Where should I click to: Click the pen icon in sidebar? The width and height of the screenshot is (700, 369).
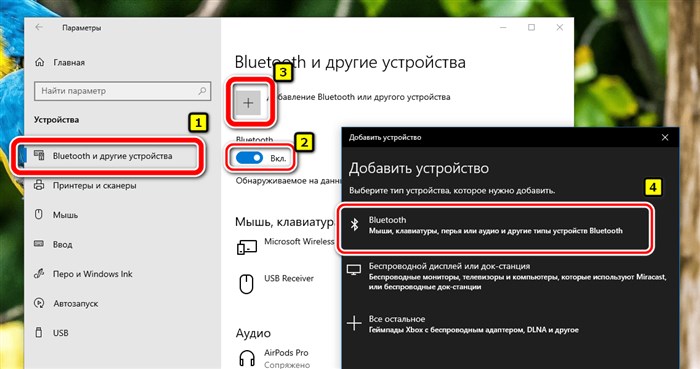coord(39,274)
